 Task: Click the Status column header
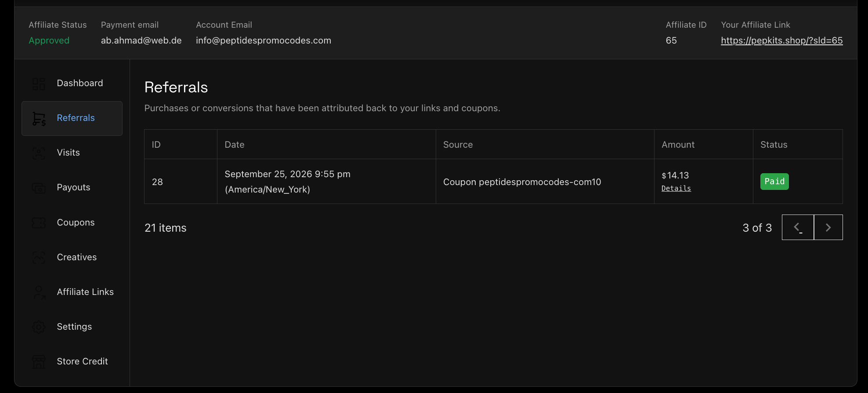(x=798, y=145)
